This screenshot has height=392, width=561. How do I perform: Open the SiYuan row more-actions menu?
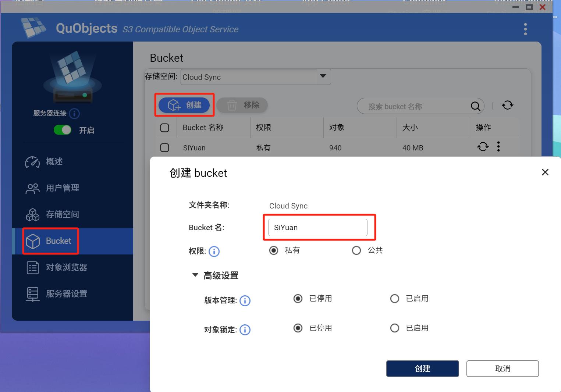click(x=498, y=147)
